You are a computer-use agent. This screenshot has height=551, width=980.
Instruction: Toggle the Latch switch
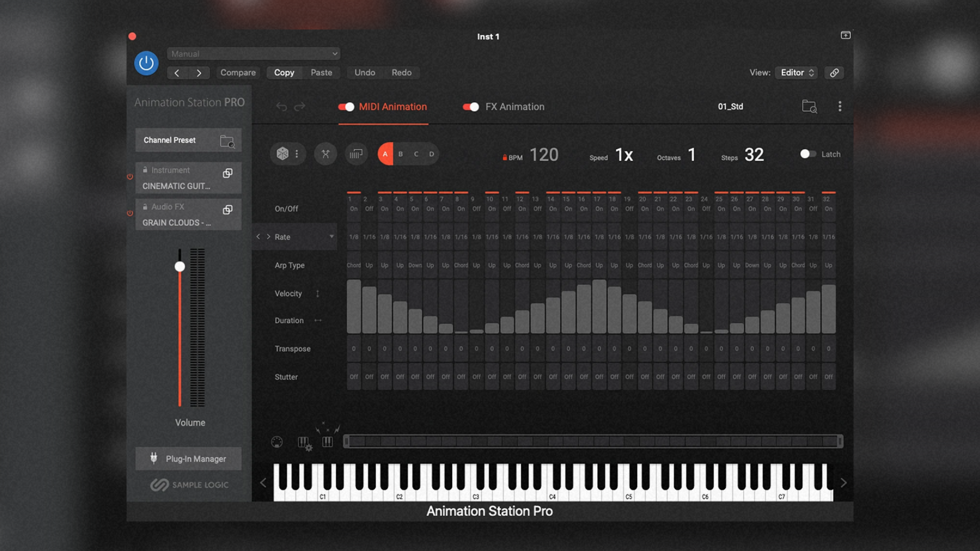coord(808,154)
